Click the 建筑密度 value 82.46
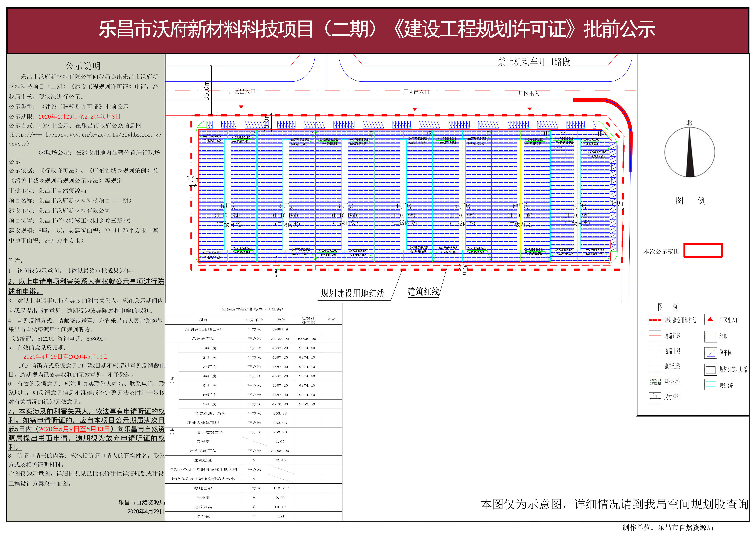The width and height of the screenshot is (756, 535). coord(280,460)
